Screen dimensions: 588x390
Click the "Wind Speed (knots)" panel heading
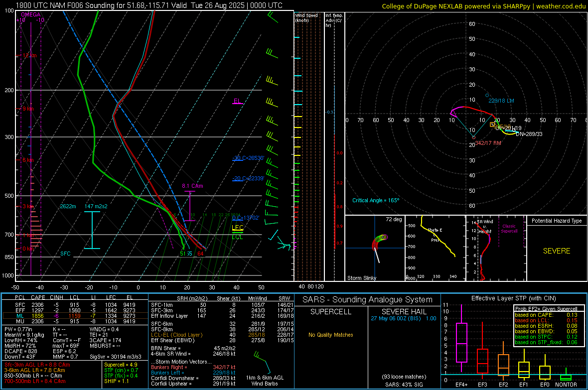[x=306, y=17]
